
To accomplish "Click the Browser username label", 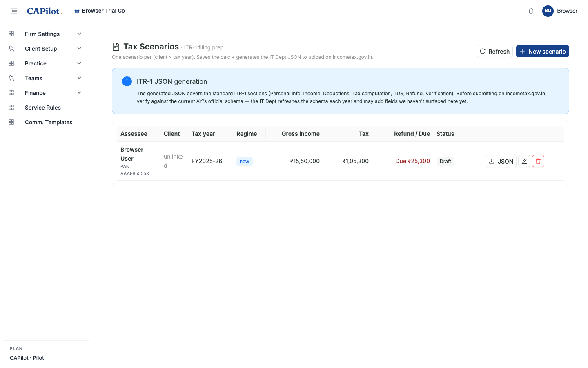I will tap(567, 11).
